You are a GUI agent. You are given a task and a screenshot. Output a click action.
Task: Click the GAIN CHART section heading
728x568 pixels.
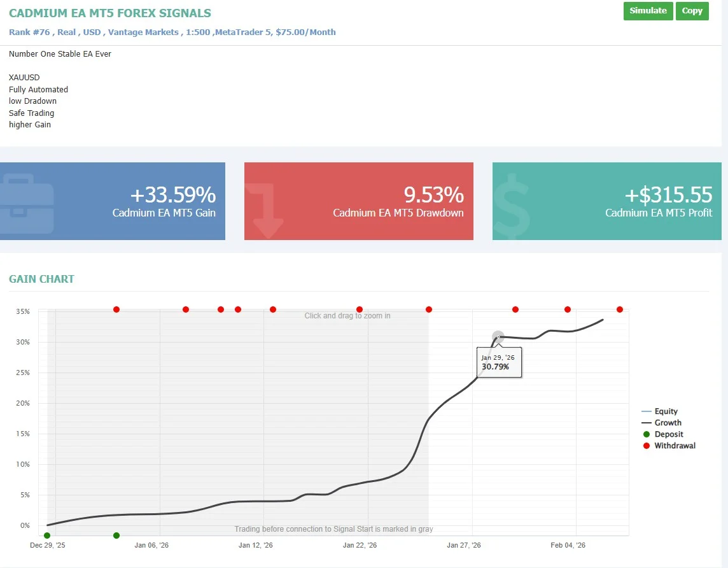point(41,279)
